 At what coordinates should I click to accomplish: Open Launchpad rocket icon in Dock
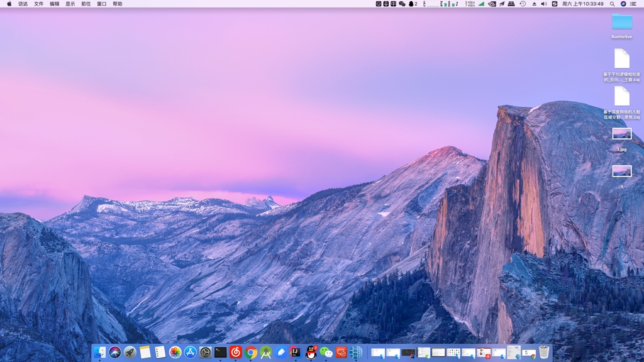point(130,352)
